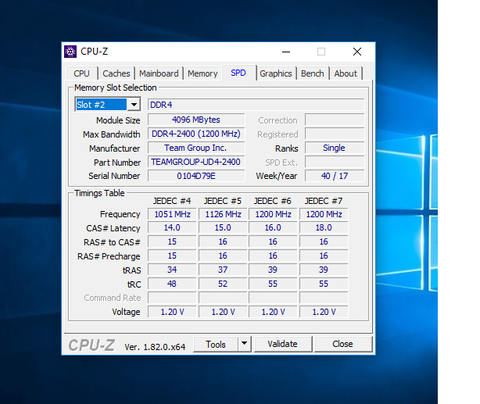Screen dimensions: 480x404
Task: Go to the Memory tab
Action: pyautogui.click(x=202, y=73)
